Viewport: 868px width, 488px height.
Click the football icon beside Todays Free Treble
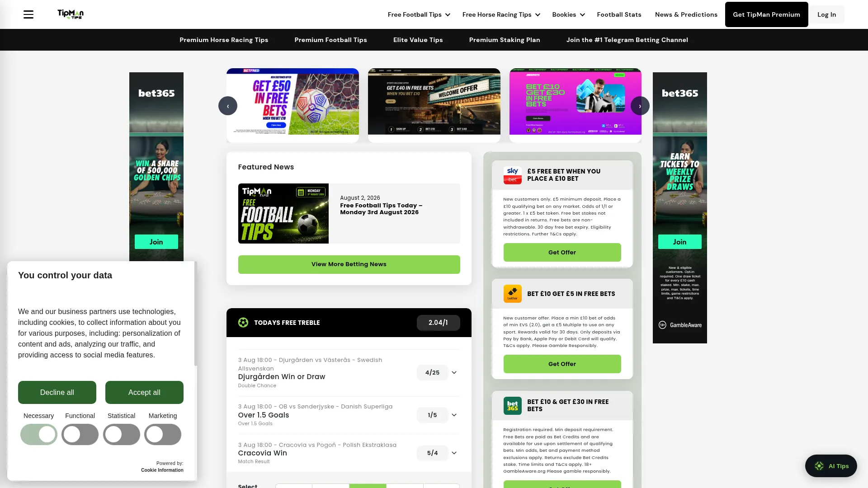point(243,323)
